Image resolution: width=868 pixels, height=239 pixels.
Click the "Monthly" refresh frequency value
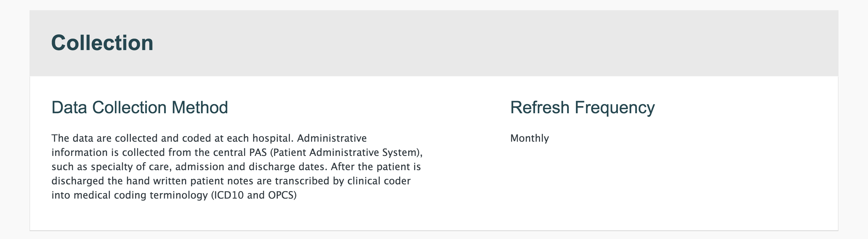529,138
